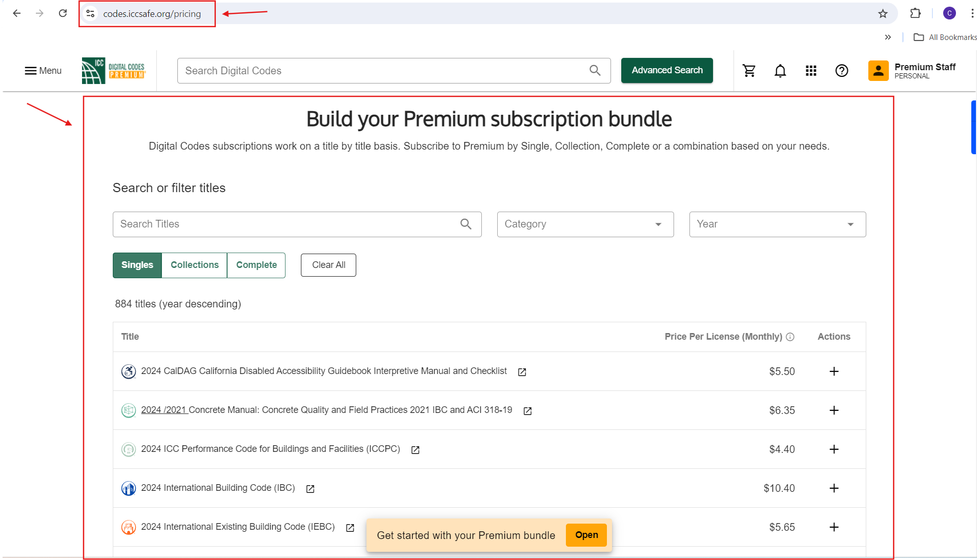
Task: Click the CalDAG accessibility title icon
Action: (x=129, y=371)
